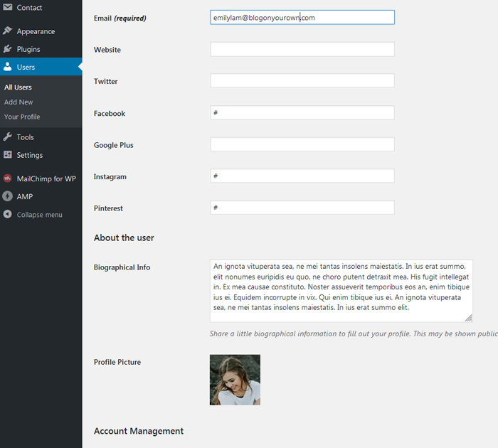
Task: Open the Appearance menu
Action: (36, 31)
